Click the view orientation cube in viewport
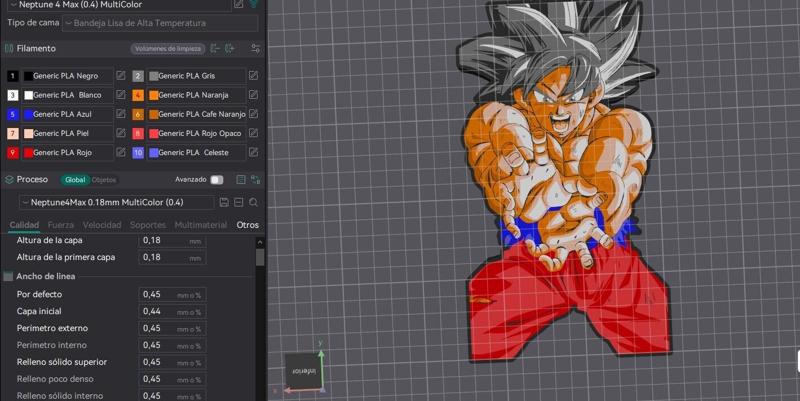 [304, 370]
